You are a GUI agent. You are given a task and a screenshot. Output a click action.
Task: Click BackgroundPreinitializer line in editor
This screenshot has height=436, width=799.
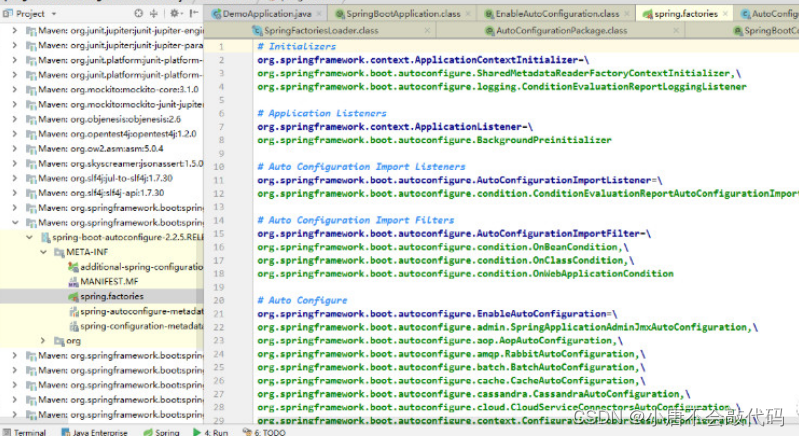pos(434,140)
